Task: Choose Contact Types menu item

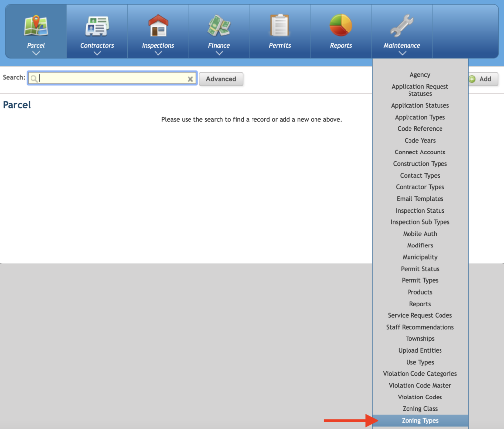Action: click(420, 176)
